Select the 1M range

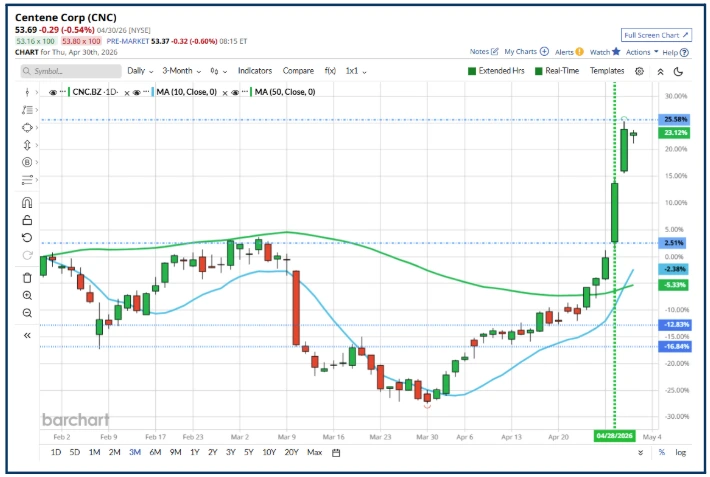click(94, 452)
